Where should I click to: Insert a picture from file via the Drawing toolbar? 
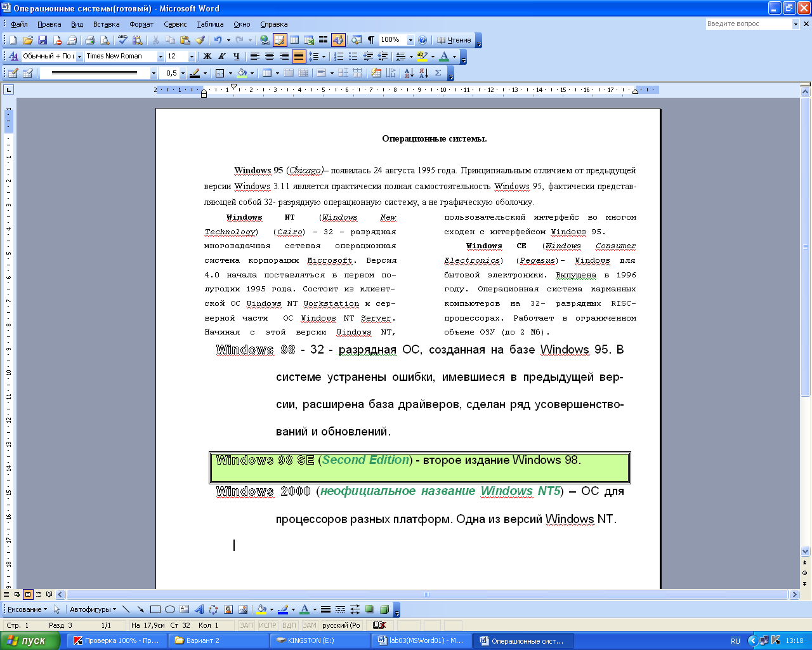(x=243, y=609)
